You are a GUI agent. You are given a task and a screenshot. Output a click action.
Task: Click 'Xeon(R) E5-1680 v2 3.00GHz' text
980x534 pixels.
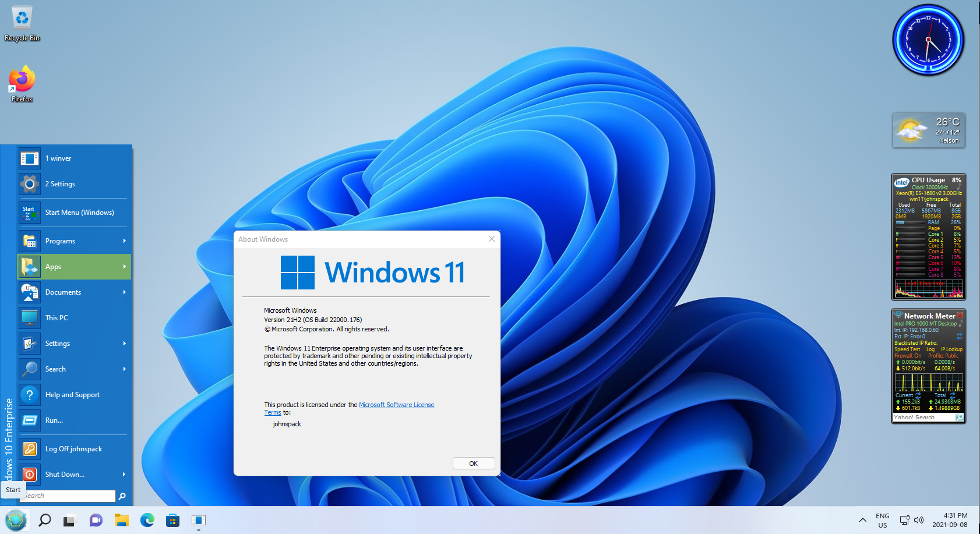pos(929,193)
